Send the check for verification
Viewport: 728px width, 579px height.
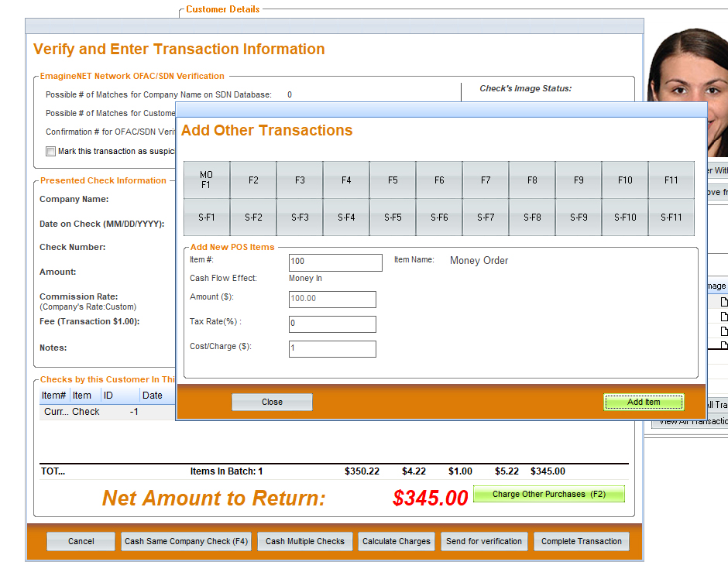click(484, 542)
